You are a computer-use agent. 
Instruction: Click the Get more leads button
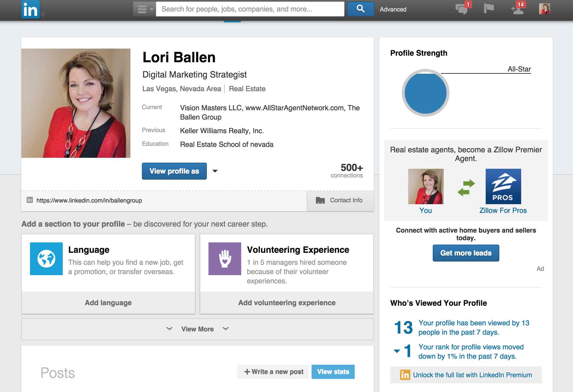pos(466,253)
